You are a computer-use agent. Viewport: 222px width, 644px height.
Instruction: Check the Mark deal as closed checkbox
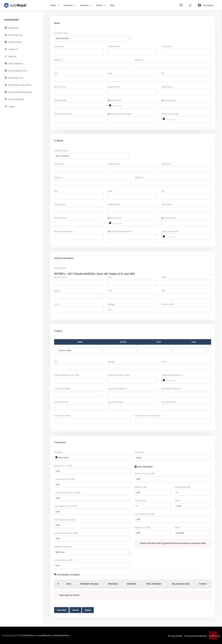click(x=57, y=595)
